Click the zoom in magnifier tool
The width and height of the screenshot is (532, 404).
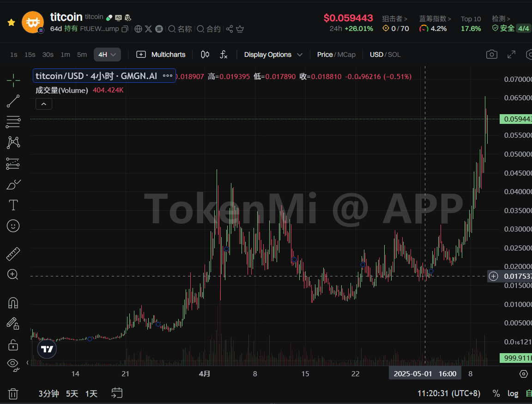(13, 274)
